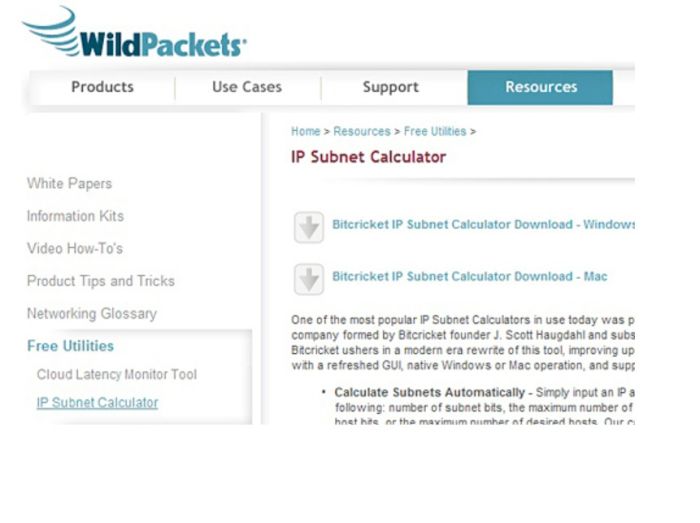The image size is (700, 523).
Task: Open White Papers in sidebar
Action: tap(69, 183)
